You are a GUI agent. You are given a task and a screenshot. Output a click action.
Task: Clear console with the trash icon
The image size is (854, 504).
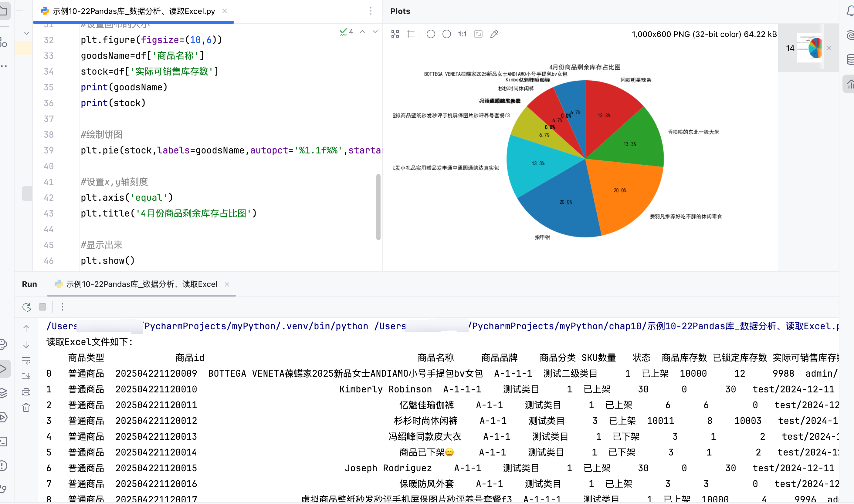tap(26, 407)
